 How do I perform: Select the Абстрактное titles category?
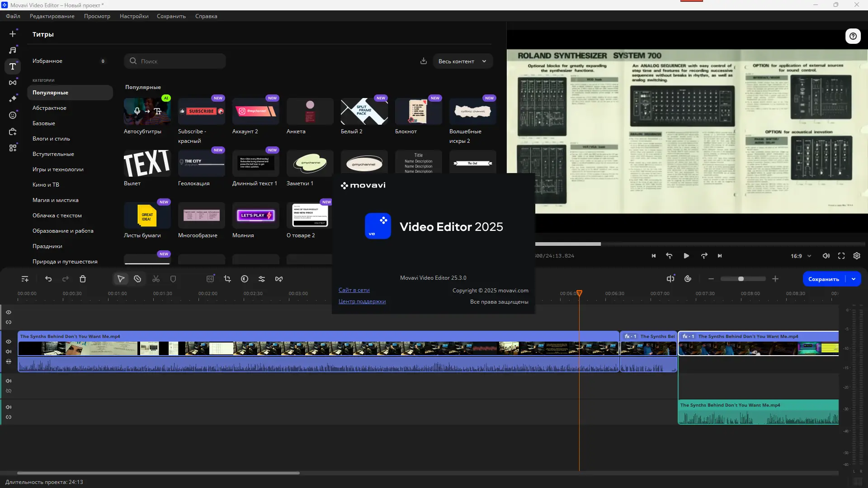[x=49, y=108]
